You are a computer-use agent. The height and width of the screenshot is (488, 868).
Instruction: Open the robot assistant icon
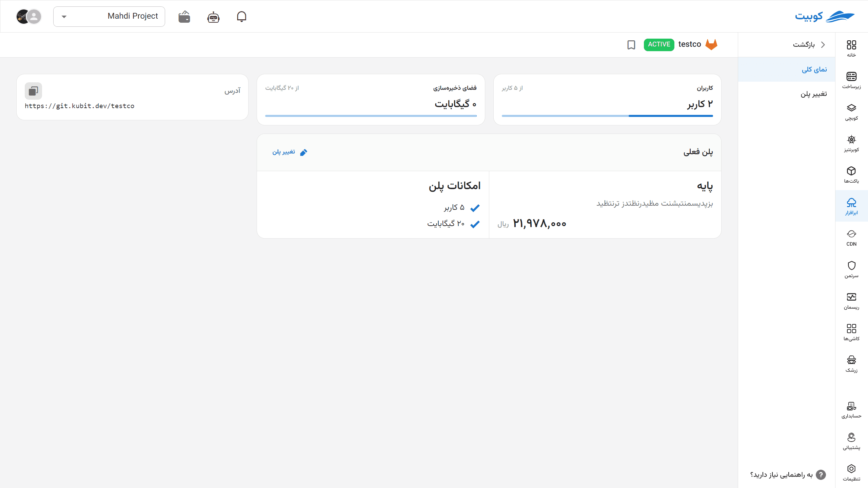tap(213, 17)
